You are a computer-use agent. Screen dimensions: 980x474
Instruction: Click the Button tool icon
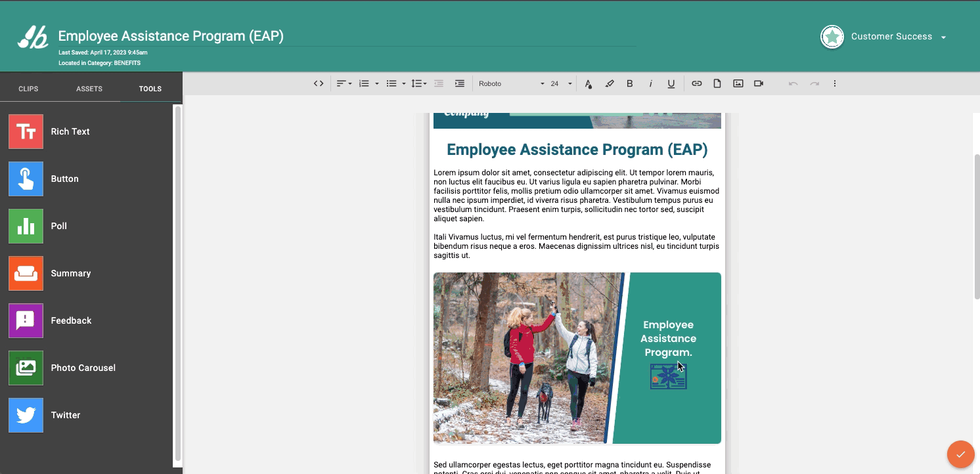[x=26, y=179]
